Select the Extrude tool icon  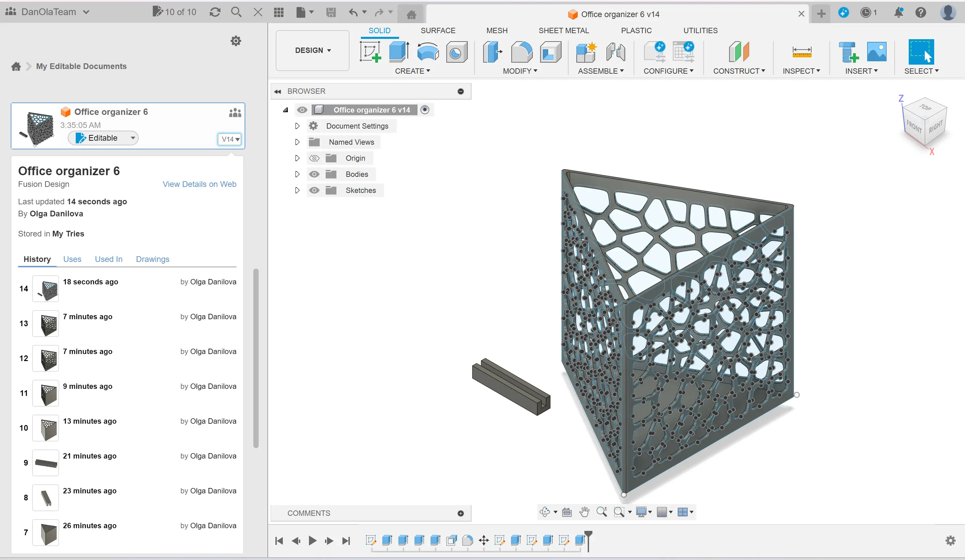click(399, 51)
